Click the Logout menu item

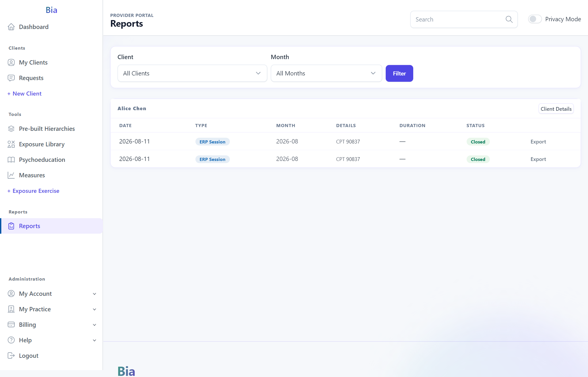tap(51, 355)
